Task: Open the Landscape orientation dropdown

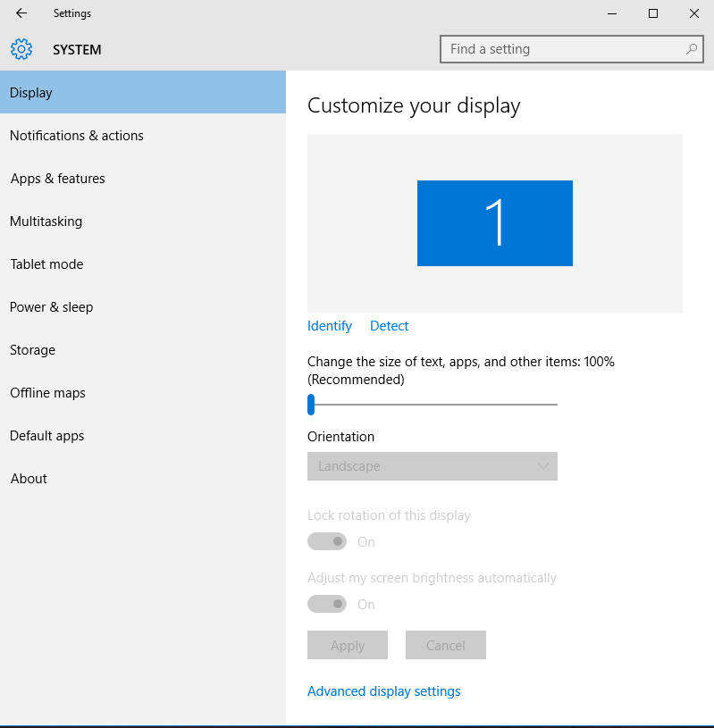Action: pyautogui.click(x=433, y=466)
